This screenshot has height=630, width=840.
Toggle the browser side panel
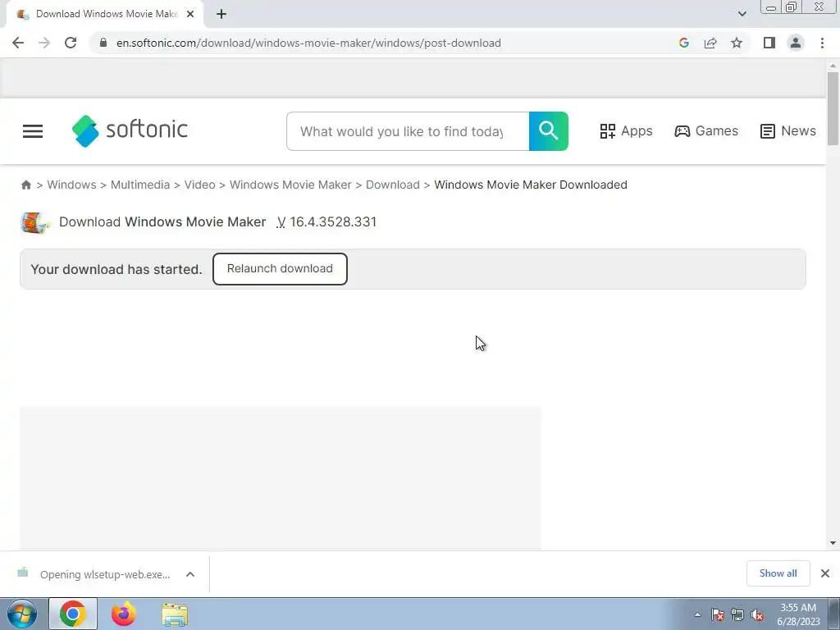(769, 43)
